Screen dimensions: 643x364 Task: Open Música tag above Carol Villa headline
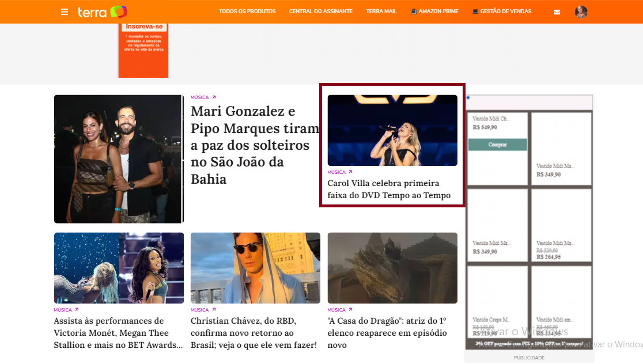336,172
